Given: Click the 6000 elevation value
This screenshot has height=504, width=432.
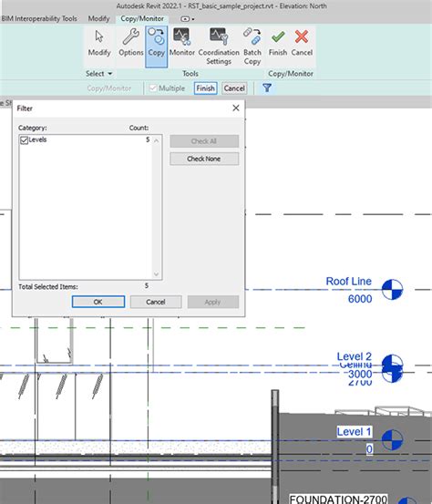Looking at the screenshot, I should (x=360, y=299).
